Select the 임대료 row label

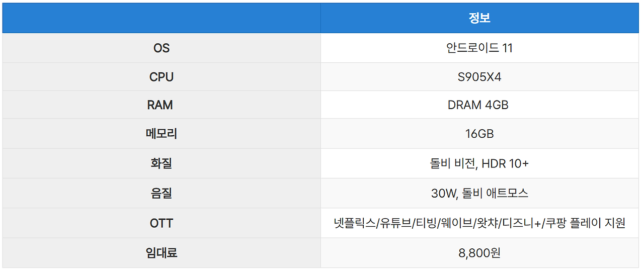tap(162, 252)
